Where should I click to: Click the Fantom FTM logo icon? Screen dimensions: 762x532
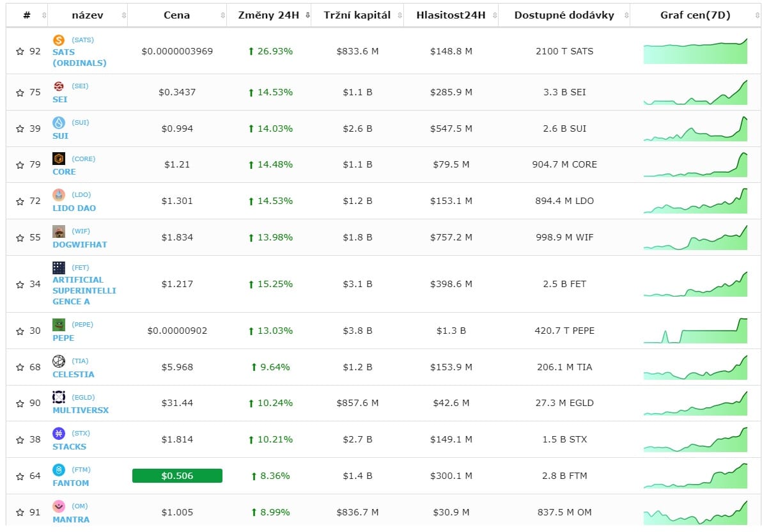(x=59, y=470)
